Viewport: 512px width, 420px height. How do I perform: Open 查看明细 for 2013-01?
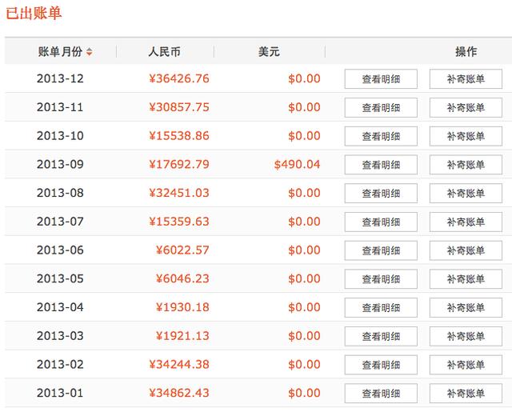click(381, 394)
